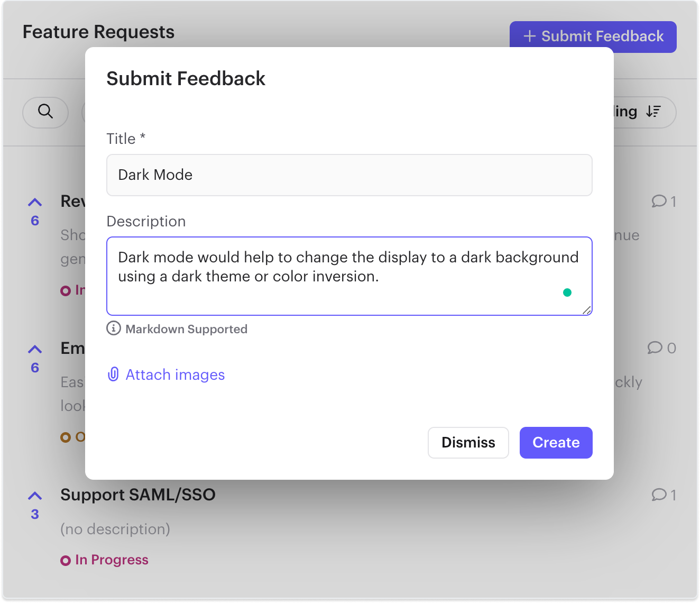Click the comment icon showing zero comments
Viewport: 700px width, 603px height.
[656, 348]
